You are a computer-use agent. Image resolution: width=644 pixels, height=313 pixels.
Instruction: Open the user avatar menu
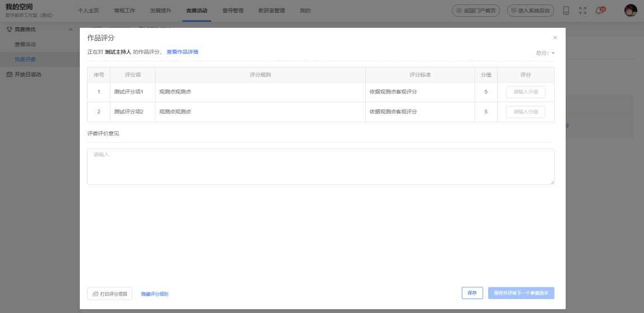(631, 11)
